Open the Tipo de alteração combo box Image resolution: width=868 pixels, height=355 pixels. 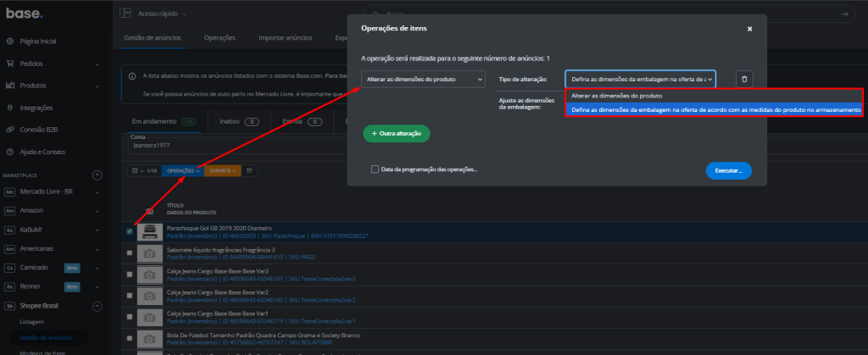[x=641, y=79]
